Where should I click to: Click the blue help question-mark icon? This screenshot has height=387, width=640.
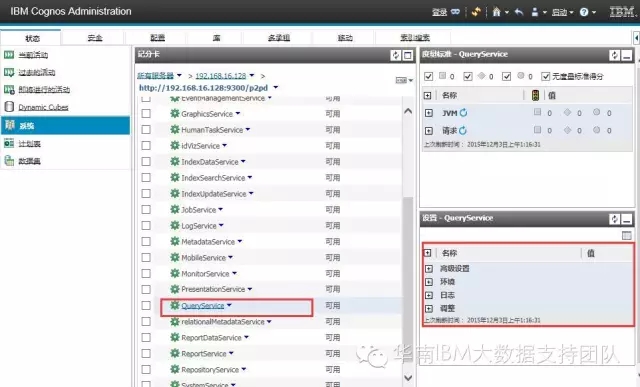[x=584, y=12]
